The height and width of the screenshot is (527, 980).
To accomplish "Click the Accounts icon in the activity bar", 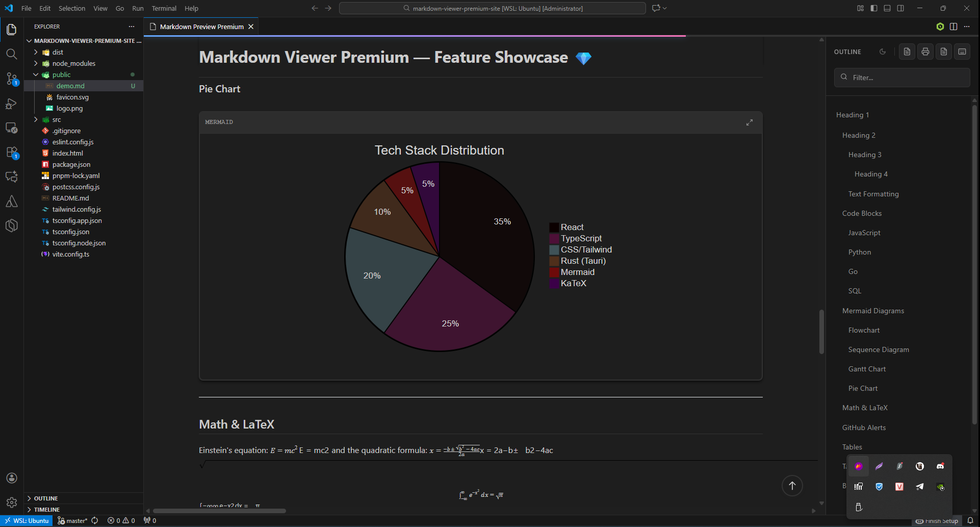I will [x=11, y=478].
